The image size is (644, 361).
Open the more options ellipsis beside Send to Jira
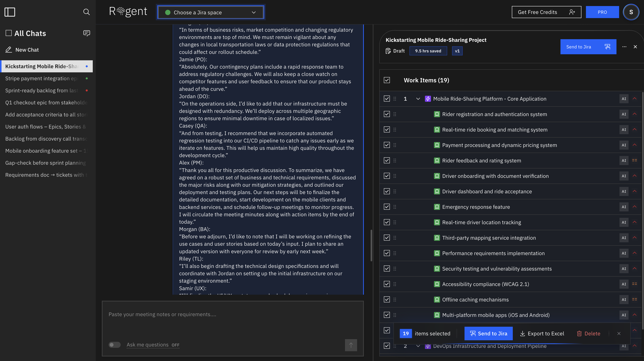[624, 47]
